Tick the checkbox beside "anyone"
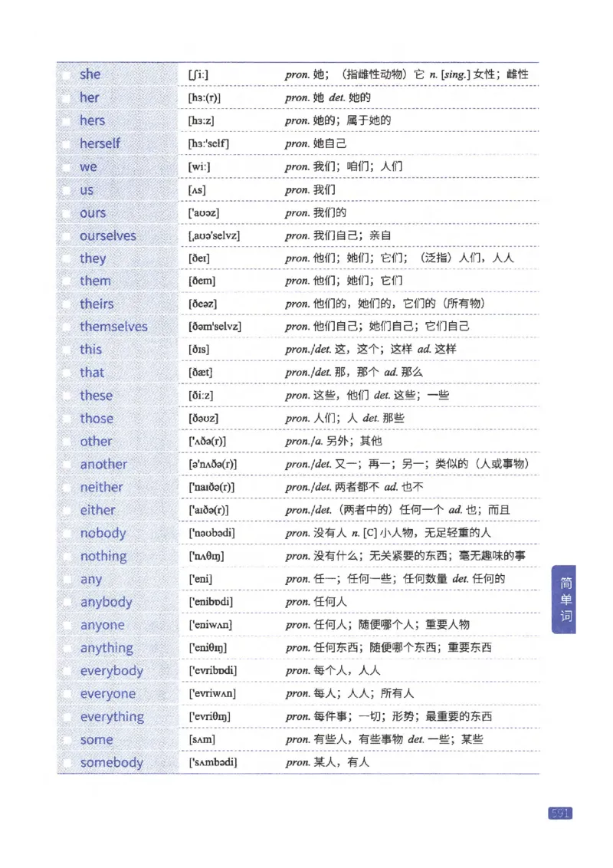Viewport: 613px width, 868px height. click(67, 625)
